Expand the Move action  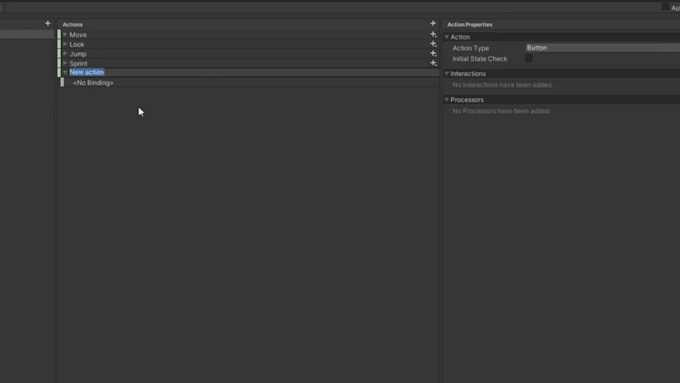pyautogui.click(x=65, y=34)
